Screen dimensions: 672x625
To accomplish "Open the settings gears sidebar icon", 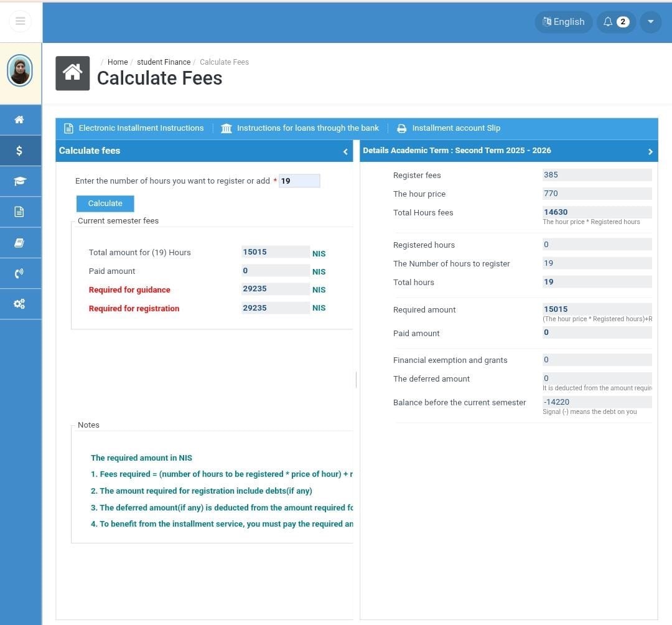I will coord(19,304).
